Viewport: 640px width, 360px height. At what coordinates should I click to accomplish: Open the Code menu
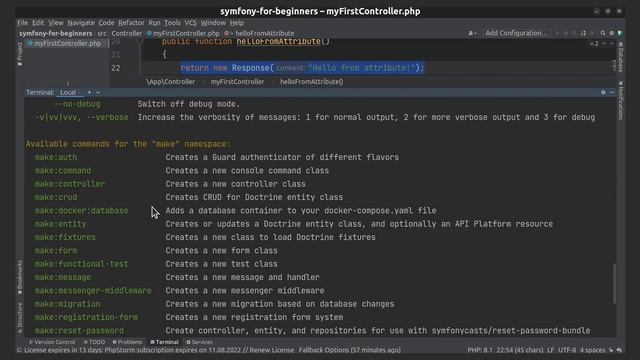click(106, 23)
